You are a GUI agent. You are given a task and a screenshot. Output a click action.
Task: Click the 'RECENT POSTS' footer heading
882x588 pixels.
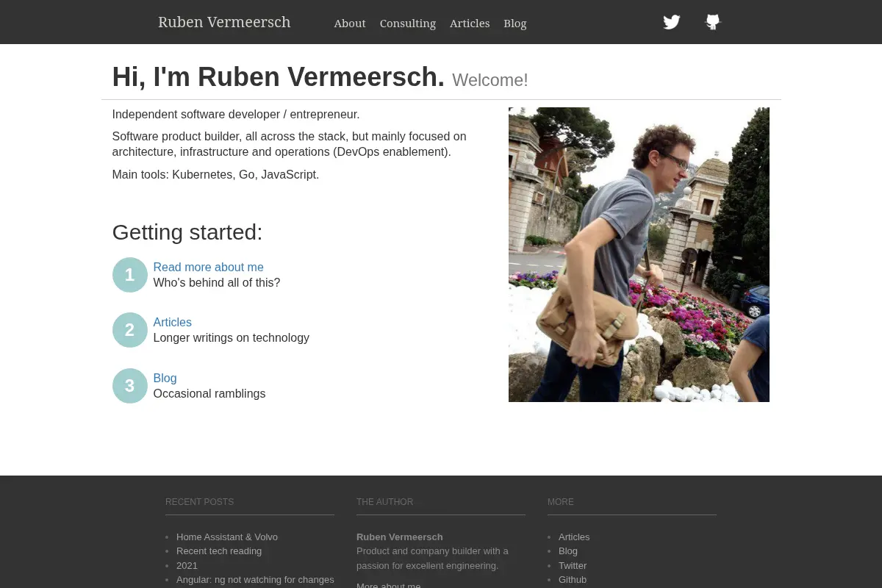click(x=199, y=502)
